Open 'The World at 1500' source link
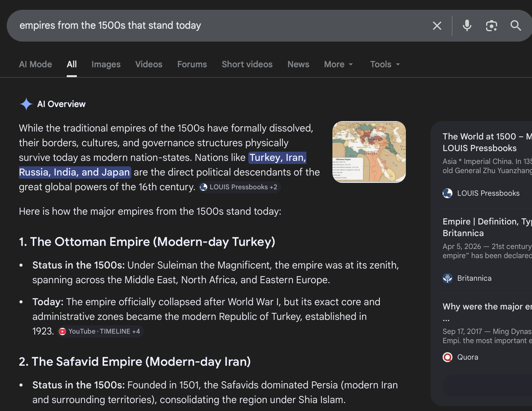This screenshot has height=411, width=532. pos(487,142)
